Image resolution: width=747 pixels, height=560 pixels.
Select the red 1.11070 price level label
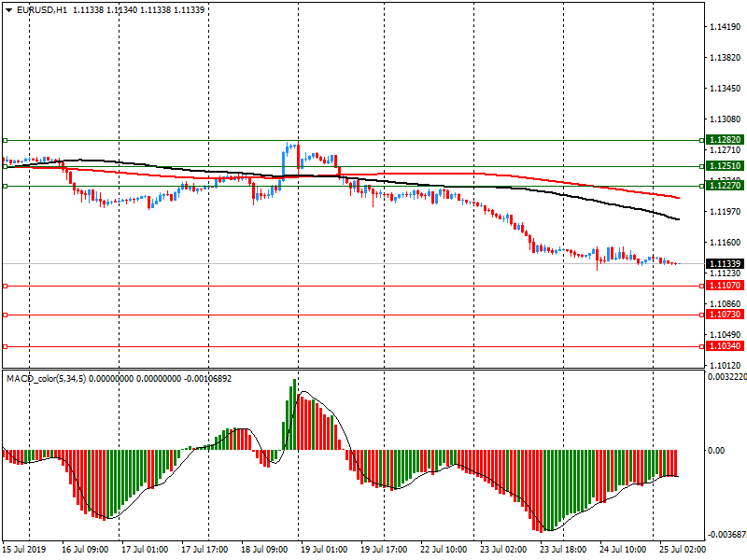coord(725,286)
